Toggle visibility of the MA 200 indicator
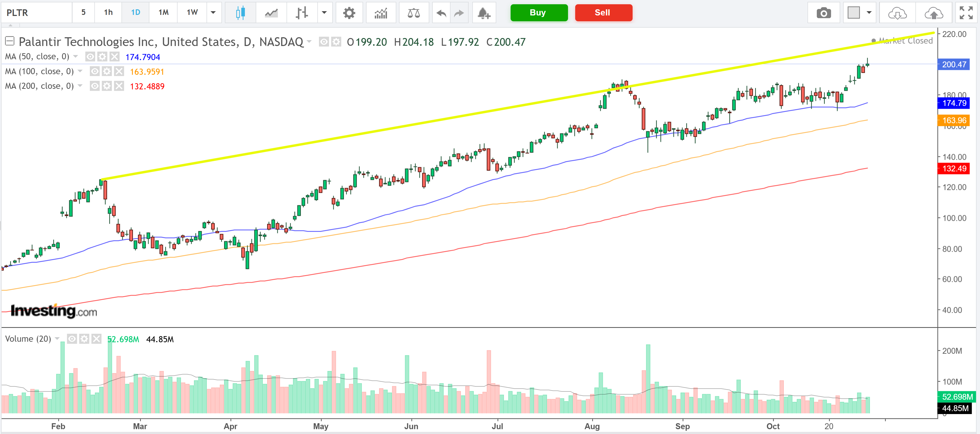The width and height of the screenshot is (980, 434). click(x=94, y=86)
